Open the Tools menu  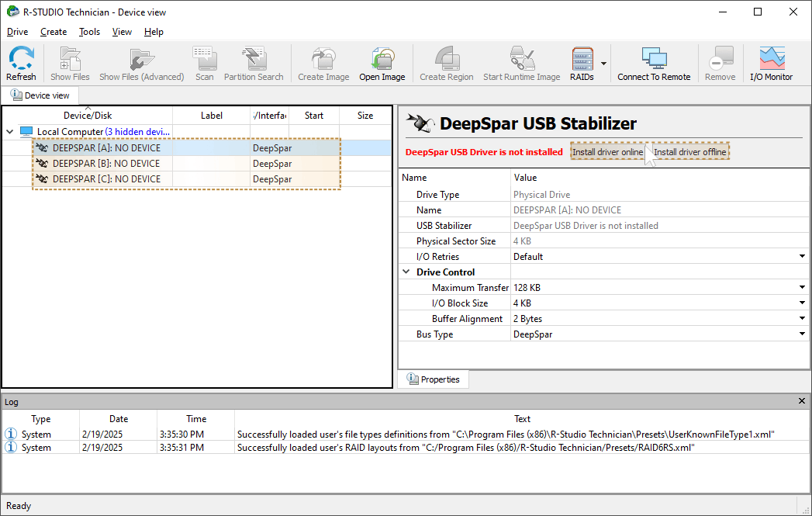[90, 32]
